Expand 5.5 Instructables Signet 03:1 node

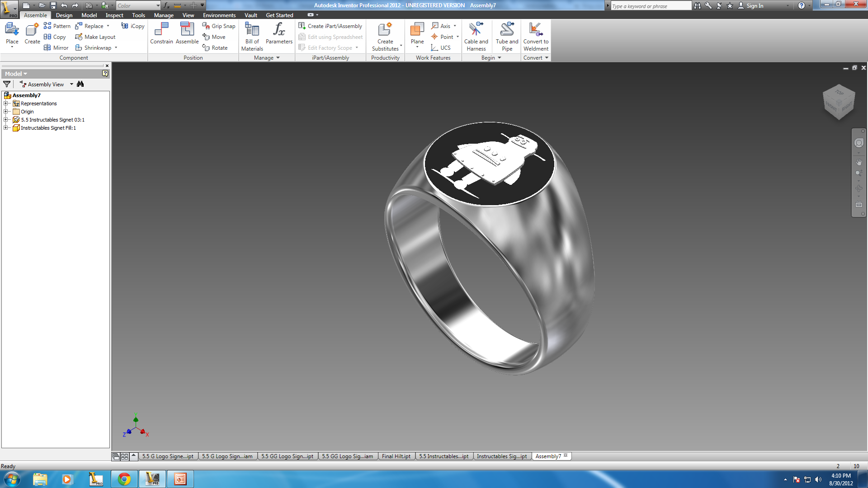coord(6,120)
